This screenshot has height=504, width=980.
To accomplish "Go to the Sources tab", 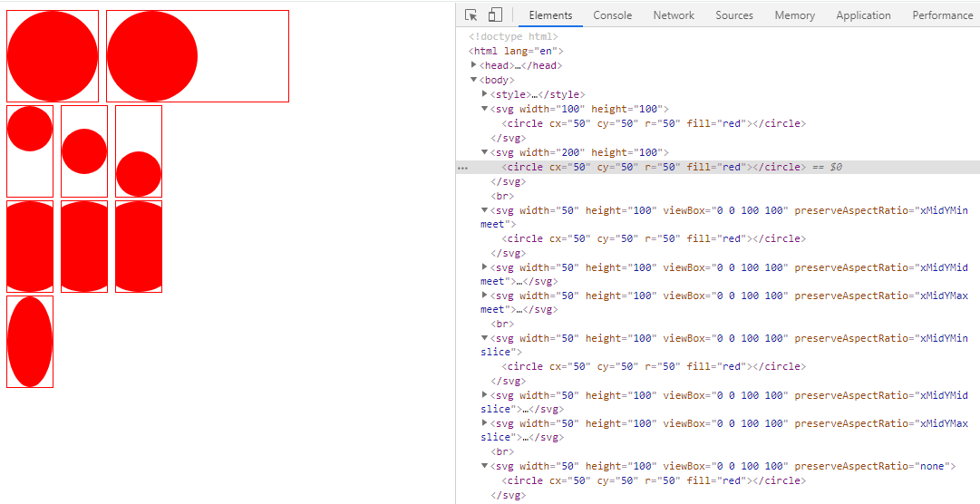I will pos(733,15).
